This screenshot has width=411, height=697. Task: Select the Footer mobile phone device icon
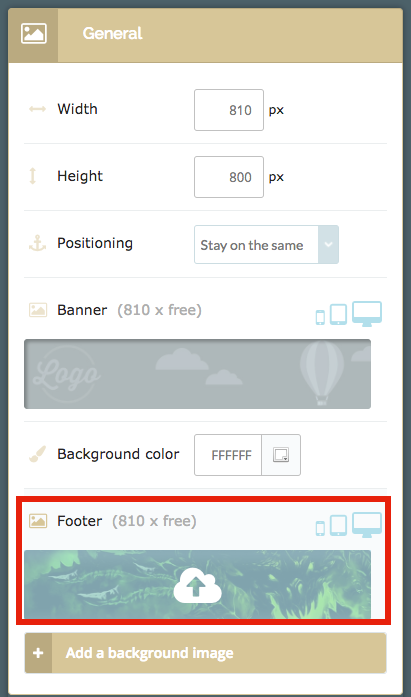point(320,528)
